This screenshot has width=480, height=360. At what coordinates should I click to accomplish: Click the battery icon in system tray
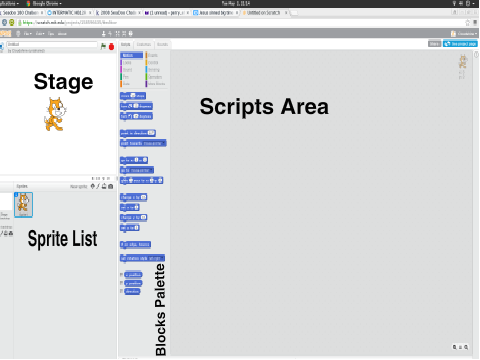pyautogui.click(x=467, y=3)
